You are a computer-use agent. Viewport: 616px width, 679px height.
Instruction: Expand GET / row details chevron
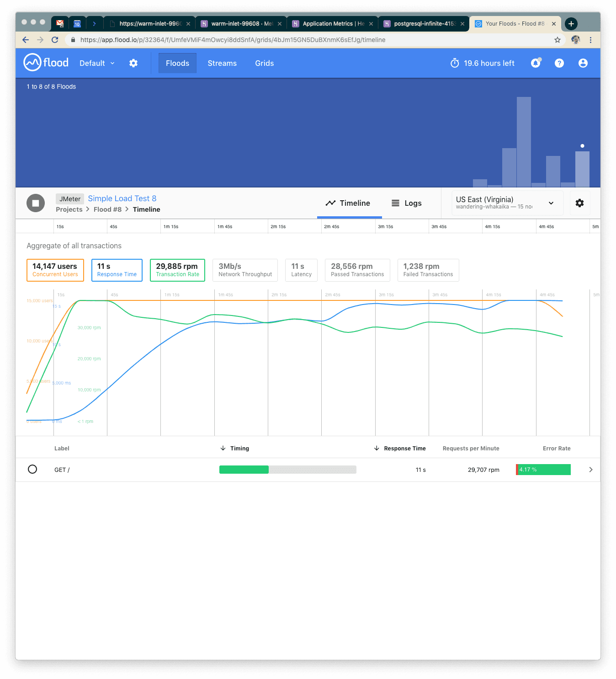coord(591,470)
